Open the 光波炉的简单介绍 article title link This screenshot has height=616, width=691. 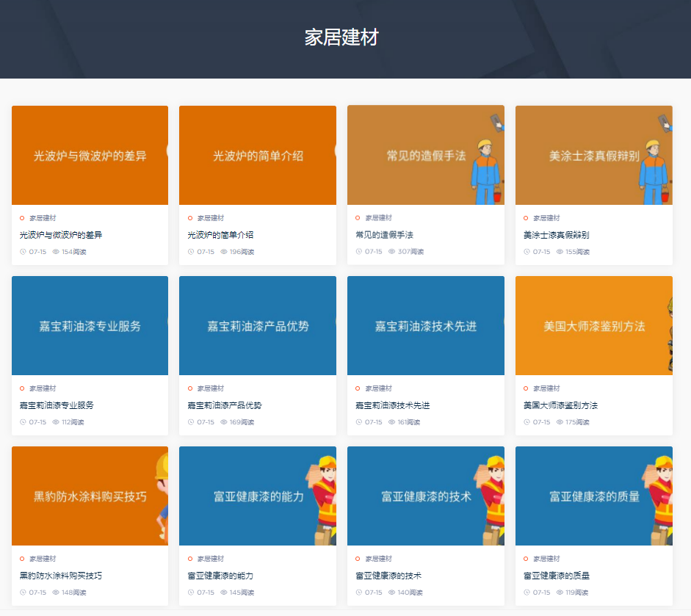click(220, 235)
